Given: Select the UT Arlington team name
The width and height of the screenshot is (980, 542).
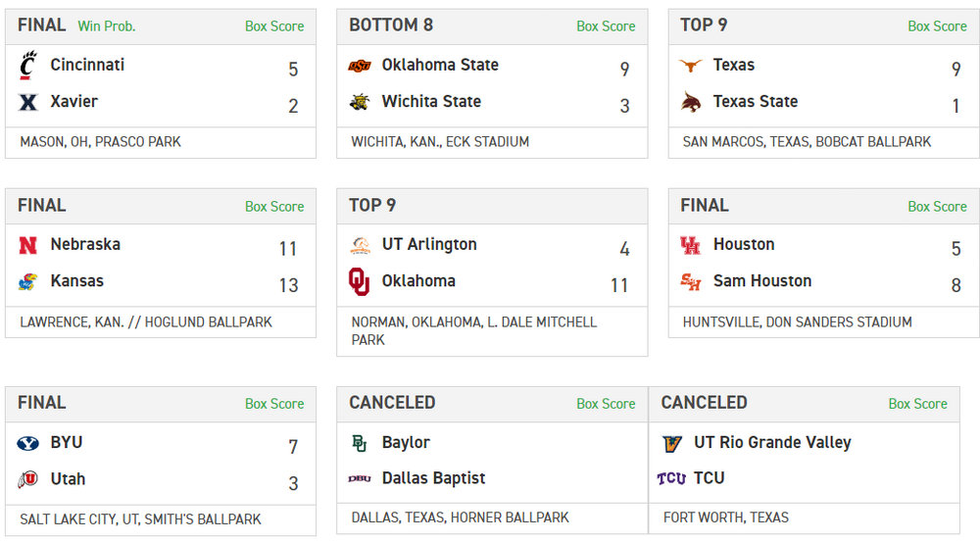Looking at the screenshot, I should [x=429, y=244].
